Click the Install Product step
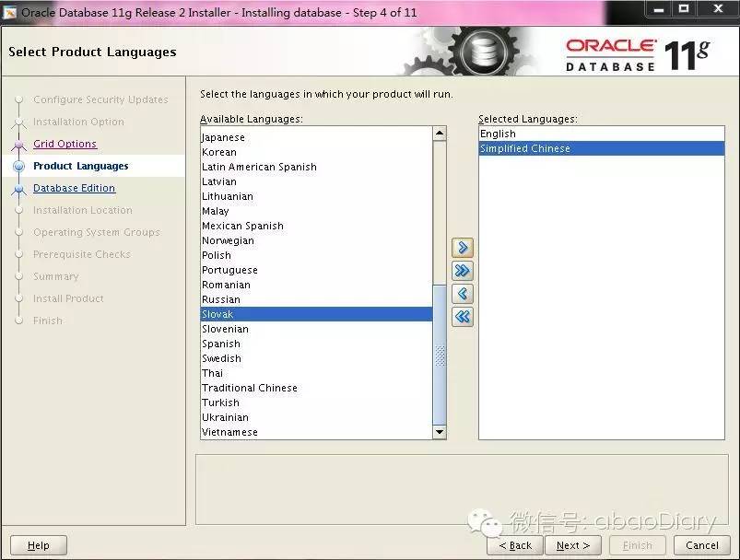The image size is (740, 560). (x=68, y=298)
